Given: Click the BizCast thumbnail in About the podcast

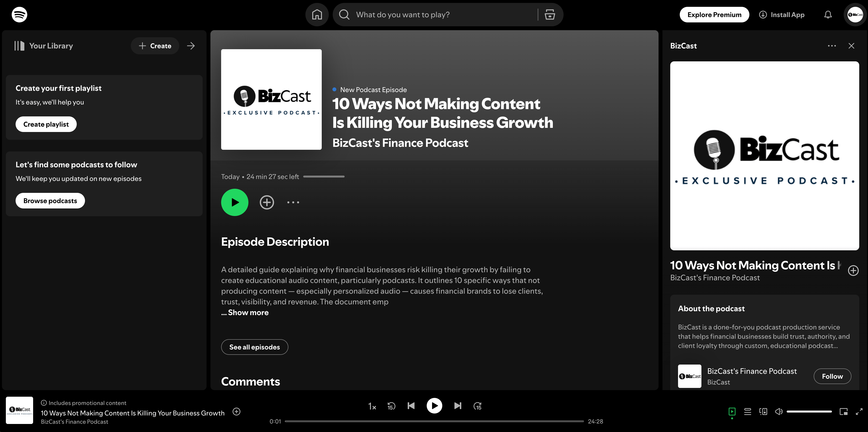Looking at the screenshot, I should pos(689,376).
